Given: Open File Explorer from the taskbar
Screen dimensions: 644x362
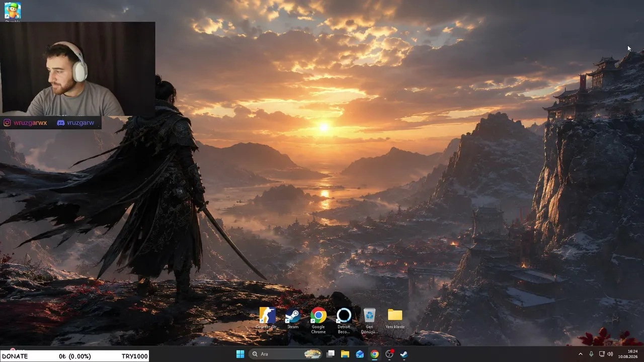Looking at the screenshot, I should [345, 354].
